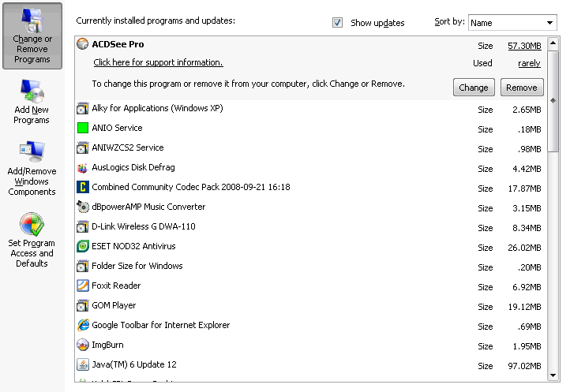Click the Folder Size for Windows icon
This screenshot has height=392, width=570.
(x=83, y=266)
